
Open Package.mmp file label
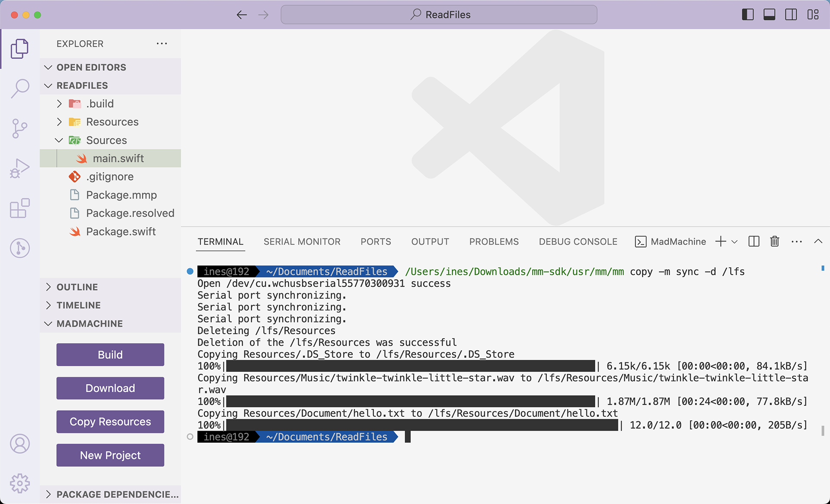click(x=121, y=195)
